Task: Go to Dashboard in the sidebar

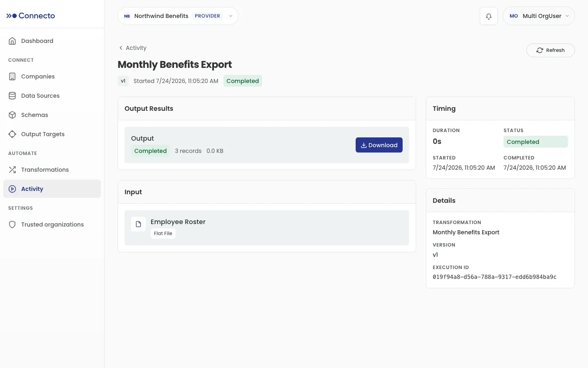Action: [x=52, y=41]
